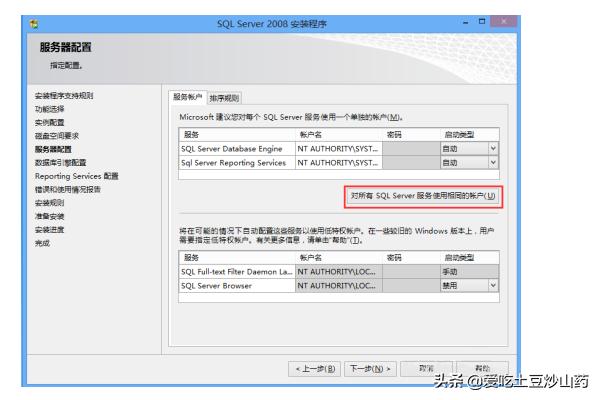Viewport: 600px width, 400px height.
Task: Click 数据库引擎配置 step in sidebar
Action: [x=60, y=163]
